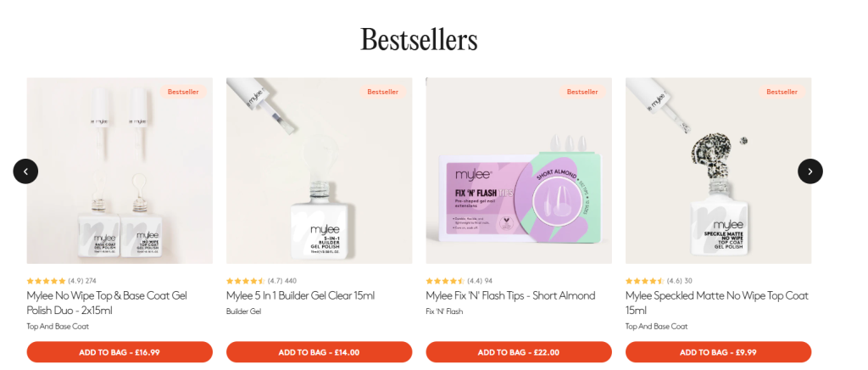Add Builder Gel Clear to bag for £14.00
The width and height of the screenshot is (868, 370).
(x=319, y=352)
